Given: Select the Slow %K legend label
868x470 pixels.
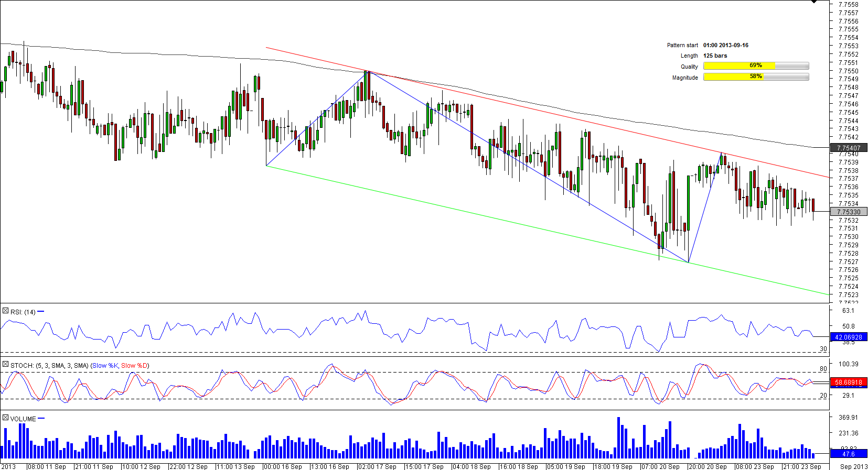Looking at the screenshot, I should tap(105, 366).
